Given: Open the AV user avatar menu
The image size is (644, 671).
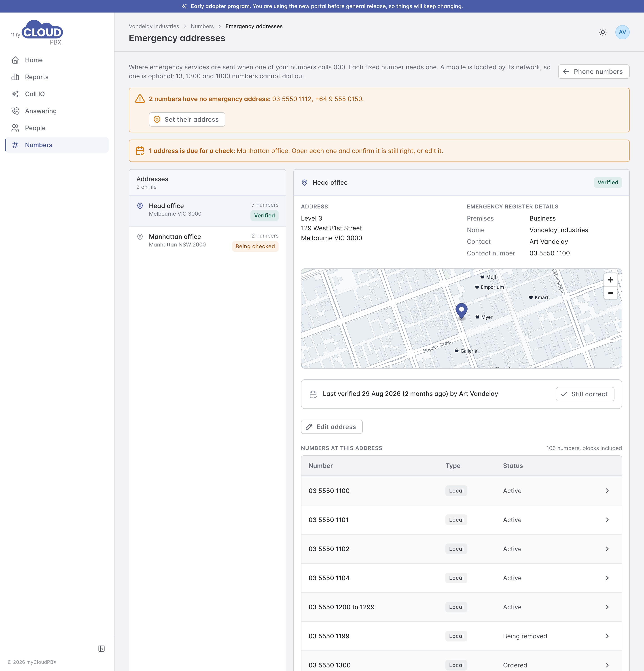Looking at the screenshot, I should tap(622, 32).
